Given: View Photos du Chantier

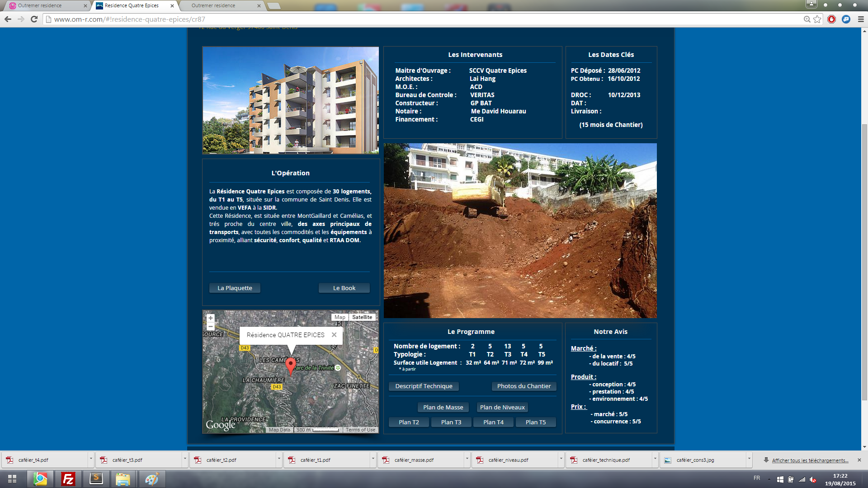Looking at the screenshot, I should click(x=524, y=386).
